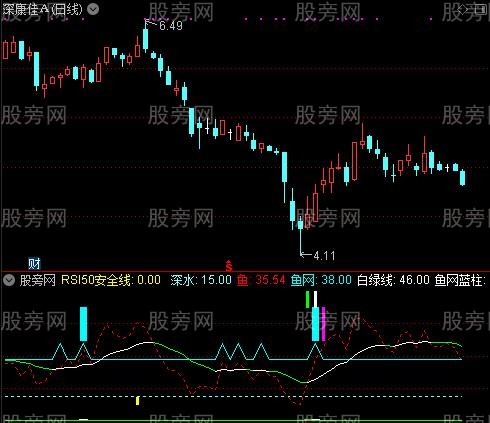Click the 股旁网 indicator name in sub-panel header
The image size is (490, 423).
pyautogui.click(x=38, y=280)
